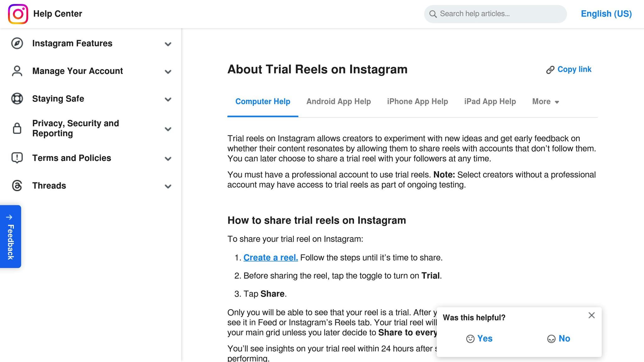The image size is (644, 362).
Task: Switch to the Android App Help tab
Action: click(x=338, y=101)
